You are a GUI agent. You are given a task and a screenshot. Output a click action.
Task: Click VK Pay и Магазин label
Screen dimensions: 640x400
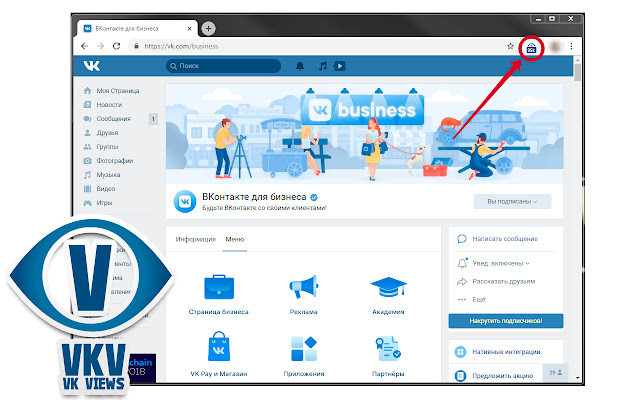point(219,374)
